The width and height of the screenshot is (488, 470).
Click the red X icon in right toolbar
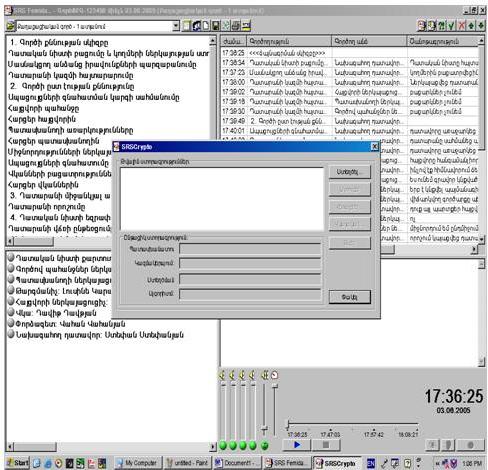[461, 26]
